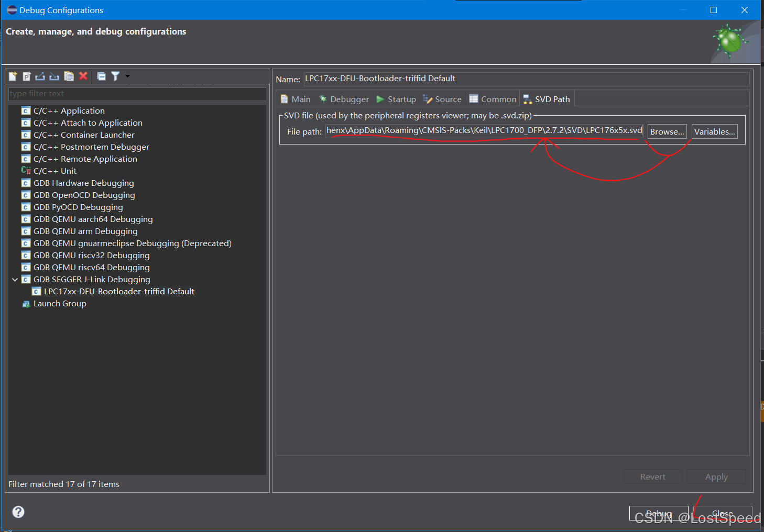This screenshot has height=532, width=764.
Task: Click Variables... button
Action: (x=715, y=131)
